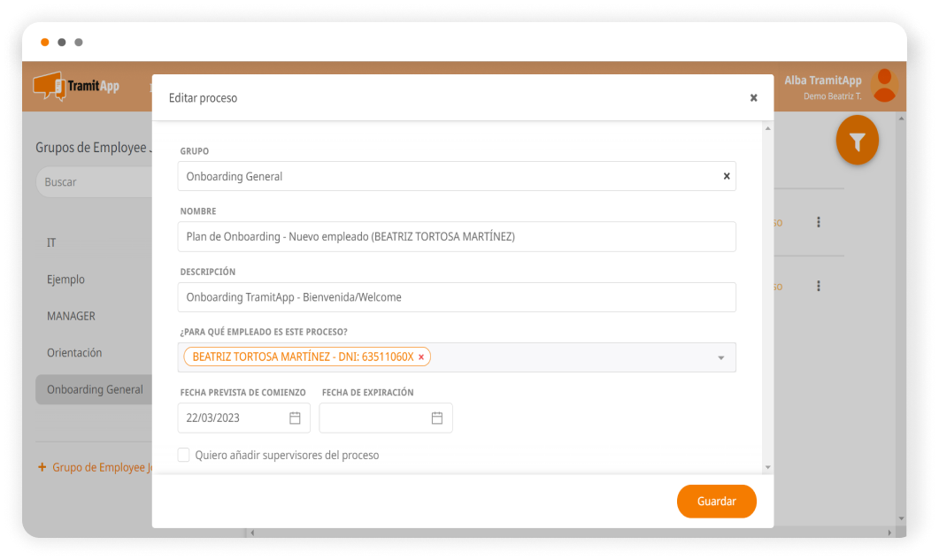The image size is (939, 560).
Task: Close the Editar proceso dialog
Action: pyautogui.click(x=753, y=98)
